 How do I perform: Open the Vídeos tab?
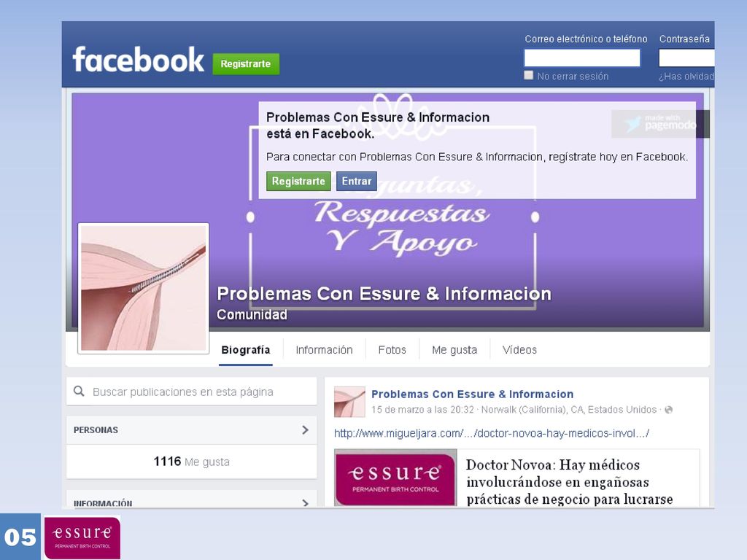pos(519,350)
